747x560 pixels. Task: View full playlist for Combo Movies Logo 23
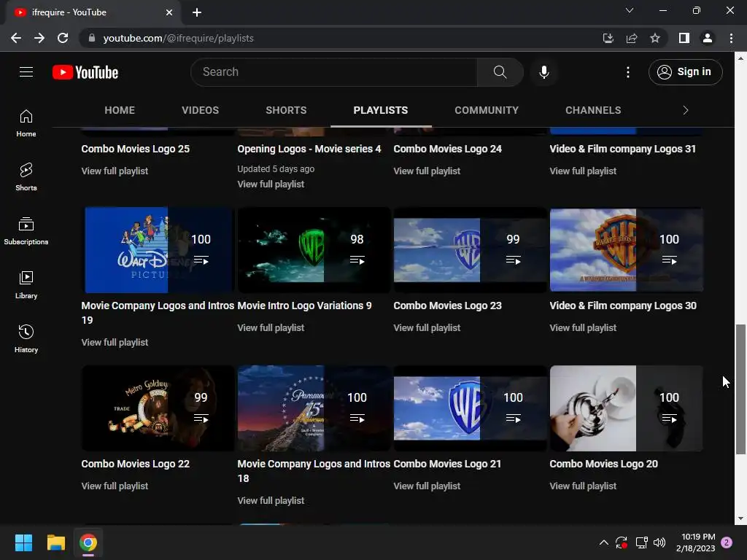(x=427, y=327)
